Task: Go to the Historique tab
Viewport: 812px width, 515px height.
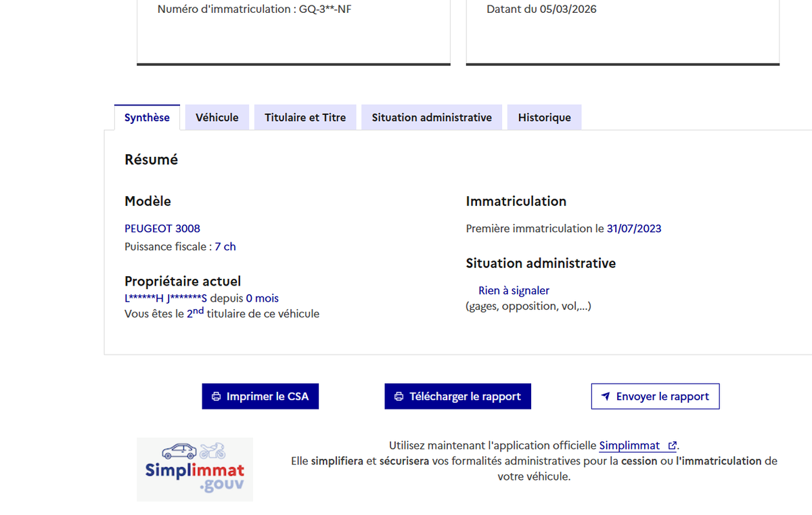Action: 545,117
